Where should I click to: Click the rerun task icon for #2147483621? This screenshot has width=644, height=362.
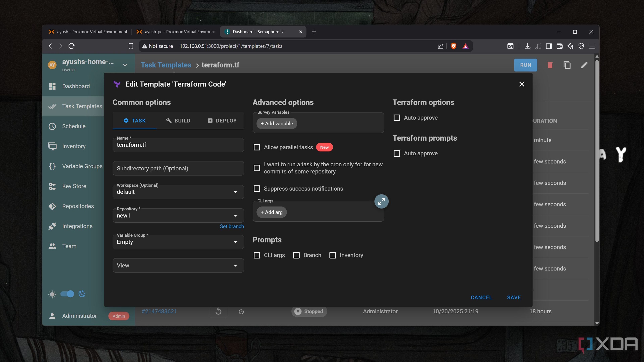[x=218, y=311]
